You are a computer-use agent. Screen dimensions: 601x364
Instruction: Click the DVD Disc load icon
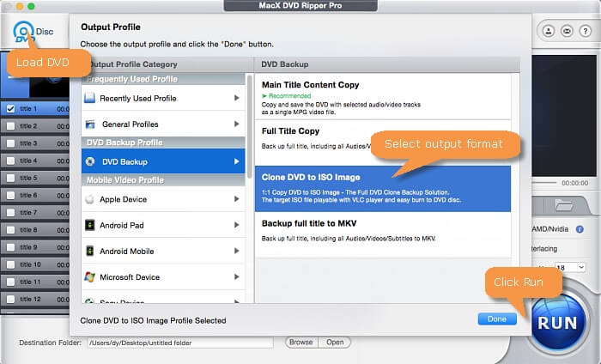coord(24,32)
